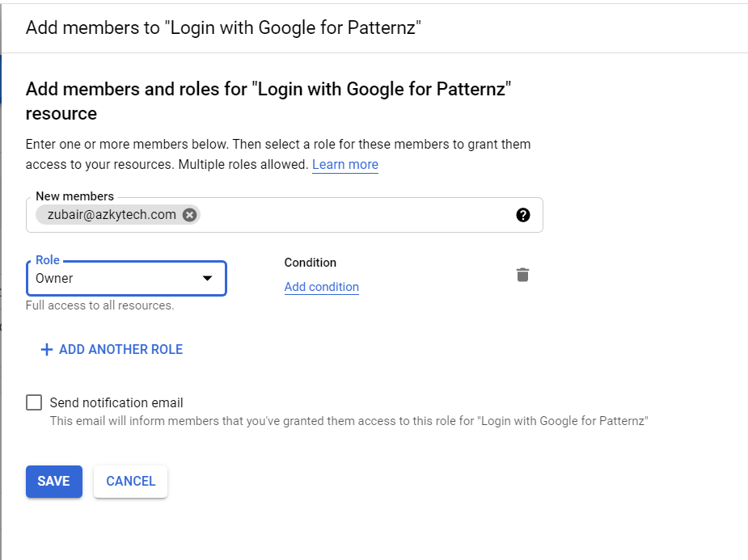Click the Send notification email label

pos(116,402)
